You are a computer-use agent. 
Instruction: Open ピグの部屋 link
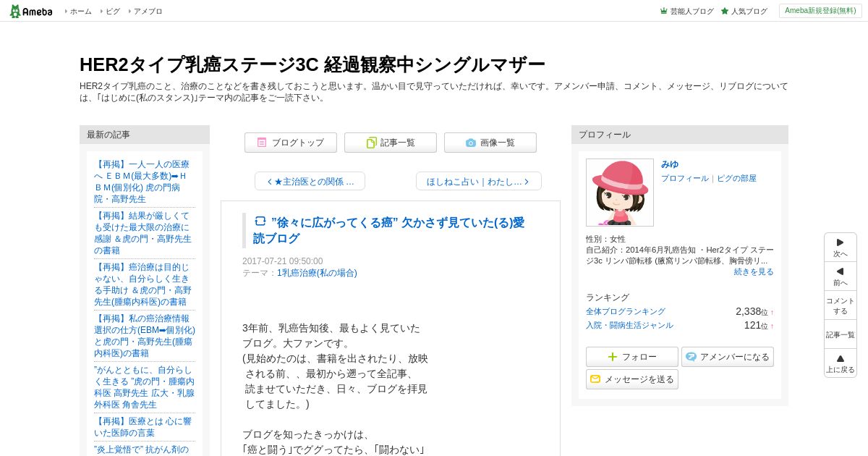736,178
